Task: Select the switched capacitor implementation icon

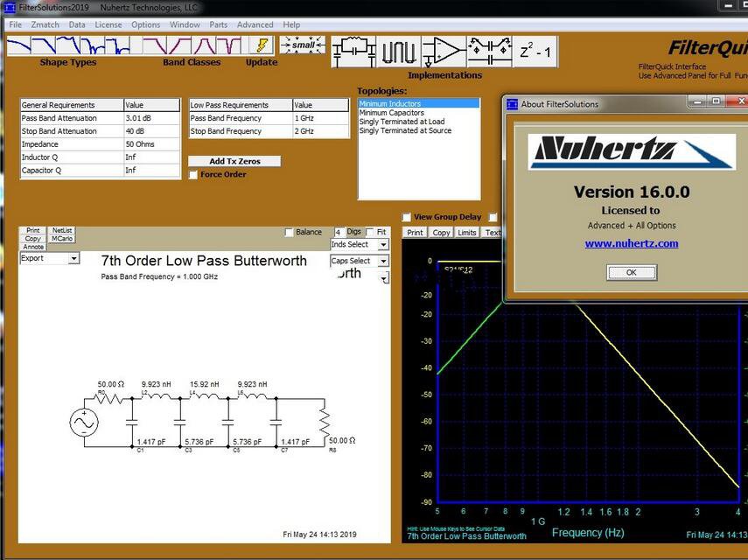Action: 492,52
